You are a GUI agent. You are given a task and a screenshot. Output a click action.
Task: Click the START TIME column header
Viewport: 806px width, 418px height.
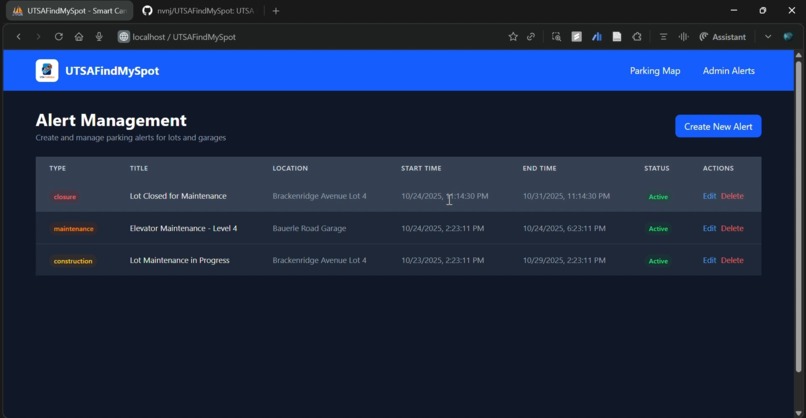tap(421, 168)
